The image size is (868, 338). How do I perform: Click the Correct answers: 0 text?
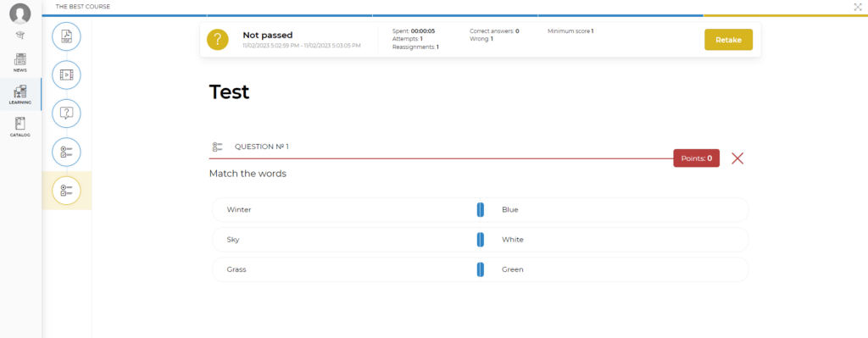point(494,31)
